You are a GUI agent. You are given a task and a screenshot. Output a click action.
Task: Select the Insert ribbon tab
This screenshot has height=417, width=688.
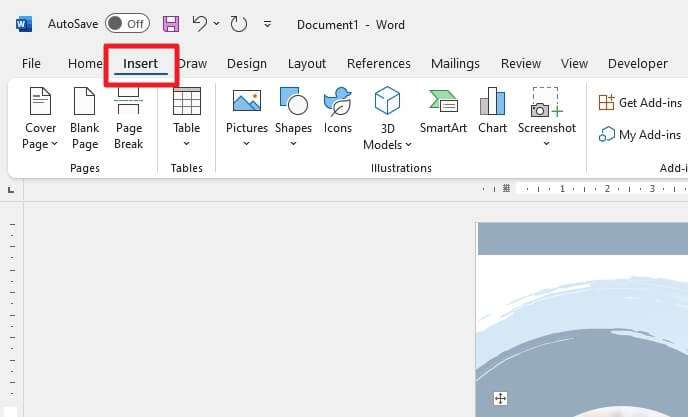140,64
